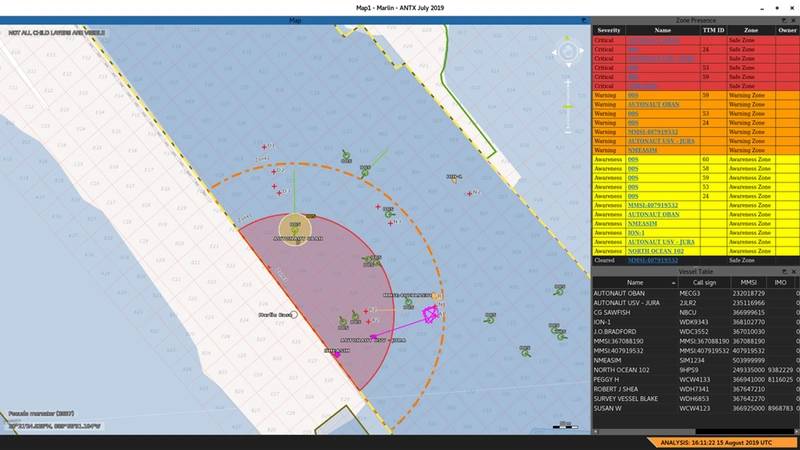Click the Vessel Table horizontal scrollbar thumb
The width and height of the screenshot is (800, 450).
[646, 432]
